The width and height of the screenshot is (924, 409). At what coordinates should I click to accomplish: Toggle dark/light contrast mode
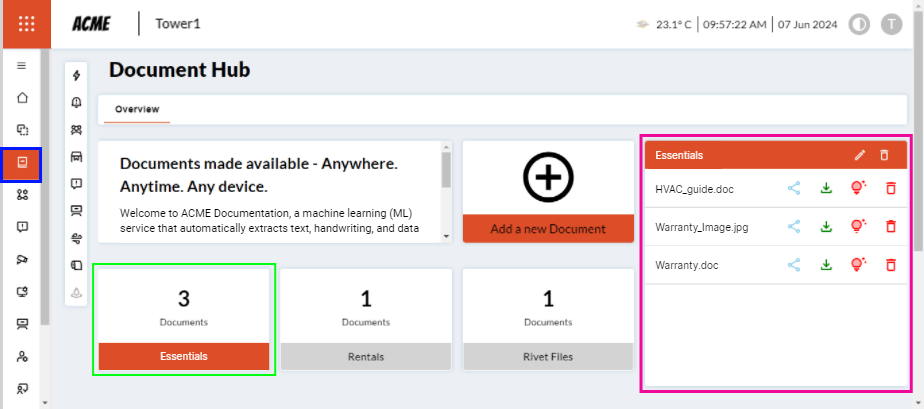pyautogui.click(x=859, y=24)
